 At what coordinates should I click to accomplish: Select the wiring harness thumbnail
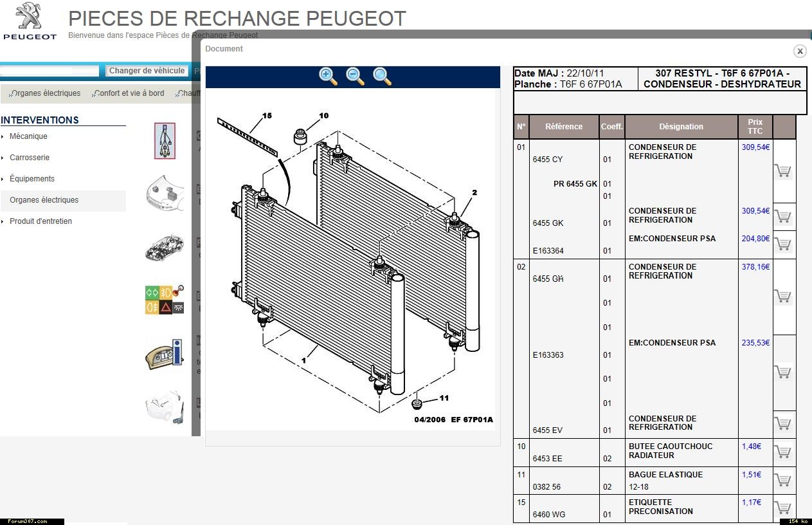point(165,141)
